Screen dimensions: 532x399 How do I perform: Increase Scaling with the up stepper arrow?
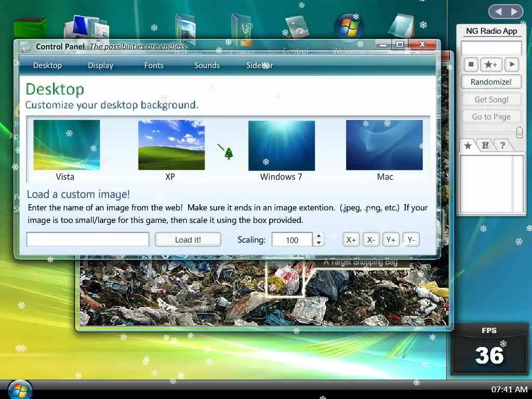coord(318,236)
